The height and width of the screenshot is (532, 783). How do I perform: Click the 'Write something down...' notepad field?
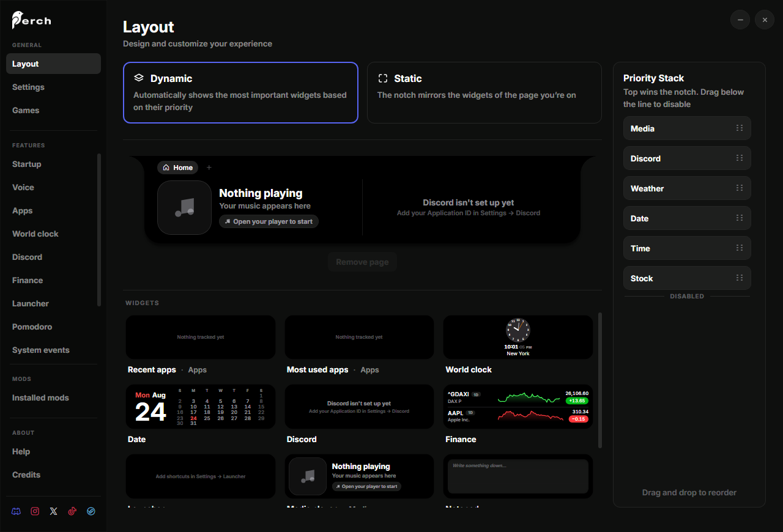(x=518, y=476)
